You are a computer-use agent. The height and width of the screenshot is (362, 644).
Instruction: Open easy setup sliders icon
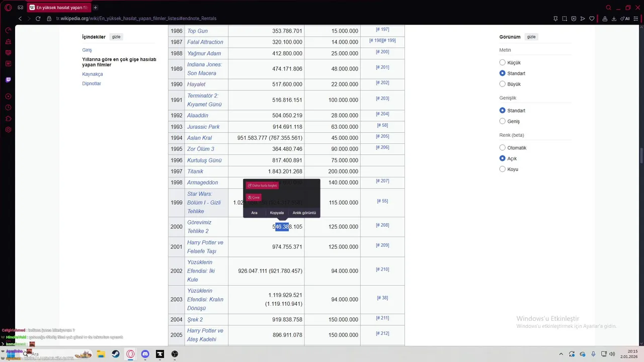point(636,19)
